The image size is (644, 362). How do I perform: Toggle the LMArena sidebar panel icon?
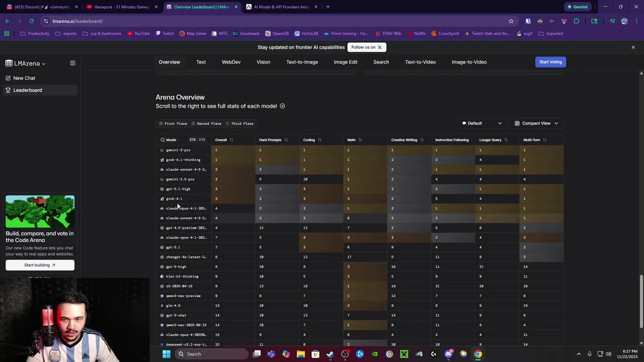pyautogui.click(x=72, y=63)
